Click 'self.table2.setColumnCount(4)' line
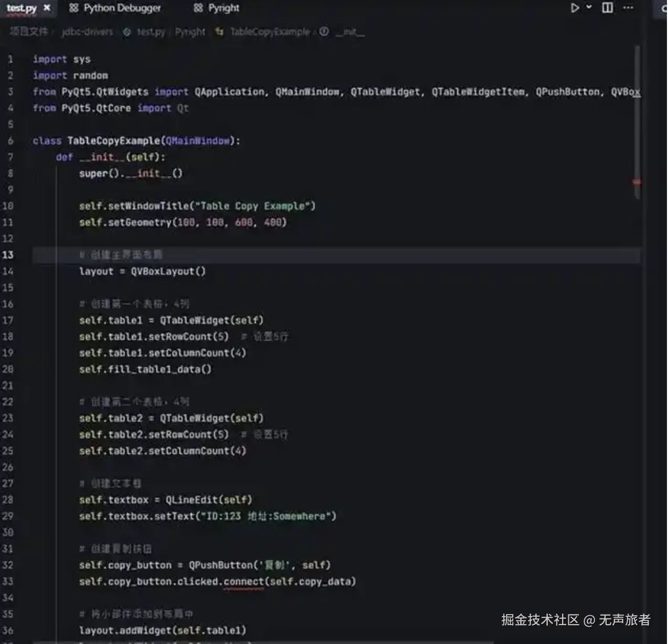The width and height of the screenshot is (668, 644). tap(163, 450)
